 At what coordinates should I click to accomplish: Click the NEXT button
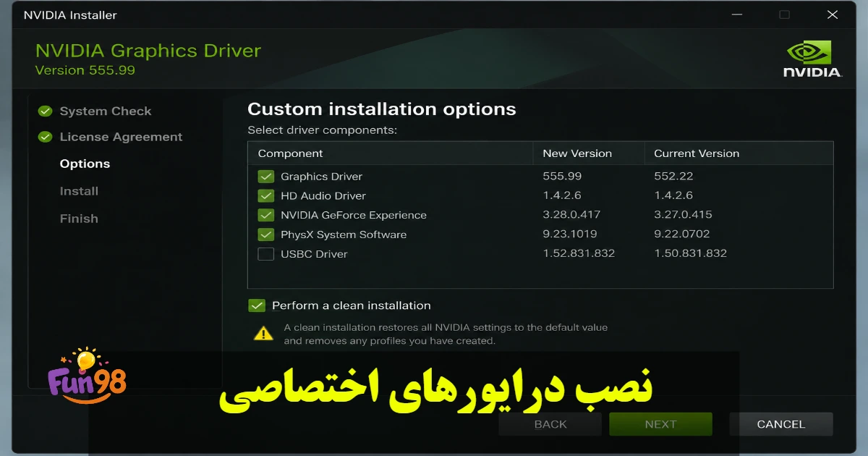tap(660, 424)
